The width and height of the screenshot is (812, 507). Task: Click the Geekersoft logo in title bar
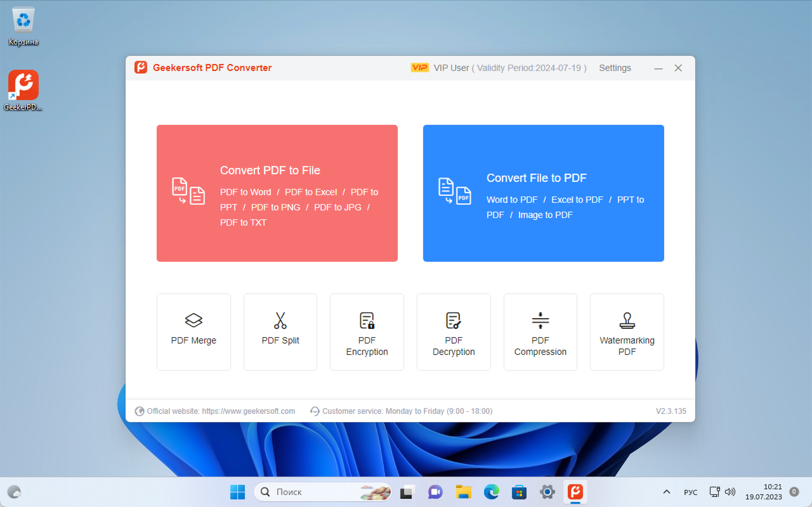141,68
